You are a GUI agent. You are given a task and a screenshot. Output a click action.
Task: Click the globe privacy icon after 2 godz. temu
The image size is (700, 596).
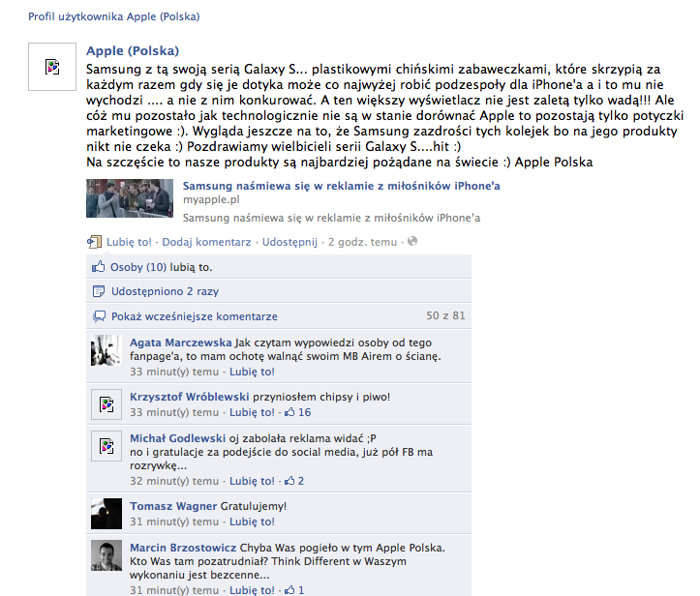tap(412, 241)
